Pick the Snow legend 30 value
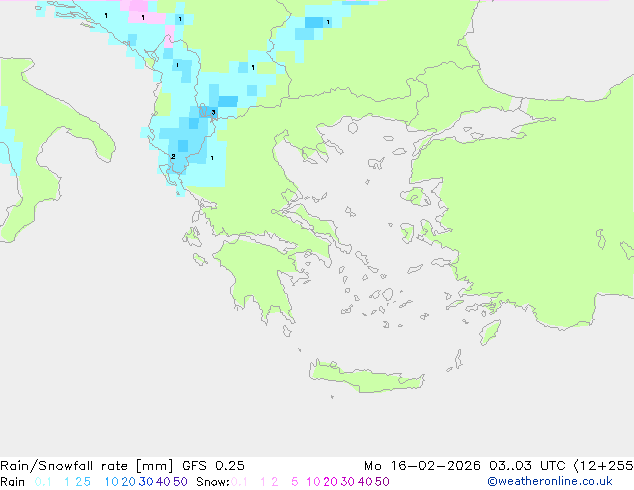The image size is (634, 490). pyautogui.click(x=348, y=482)
